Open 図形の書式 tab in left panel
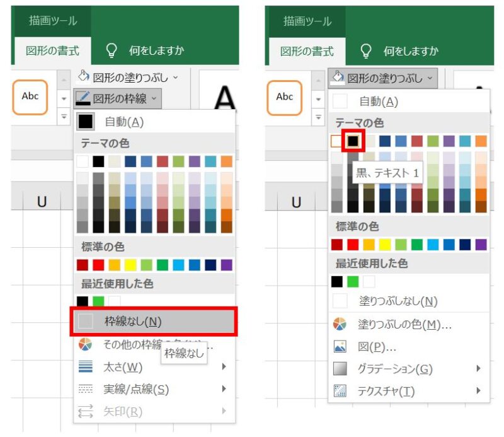 click(52, 50)
